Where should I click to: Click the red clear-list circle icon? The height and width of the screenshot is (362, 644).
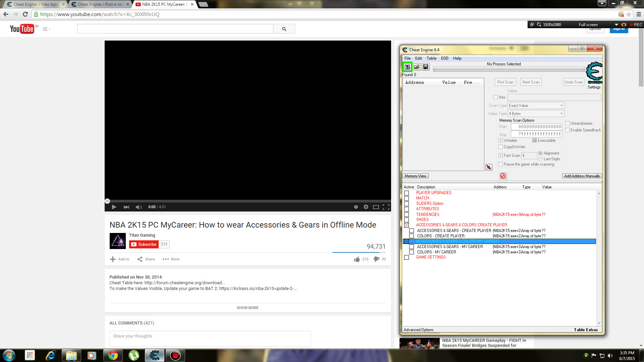click(503, 176)
